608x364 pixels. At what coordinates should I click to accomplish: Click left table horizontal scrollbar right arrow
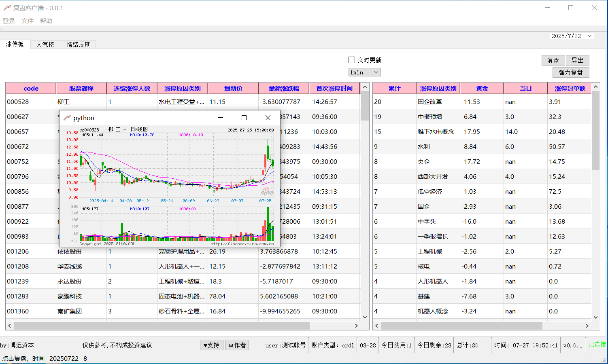(x=356, y=326)
